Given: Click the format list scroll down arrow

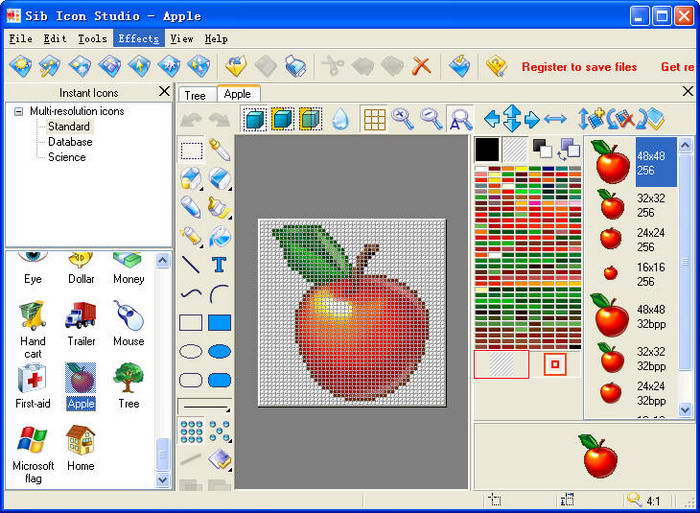Looking at the screenshot, I should point(685,410).
